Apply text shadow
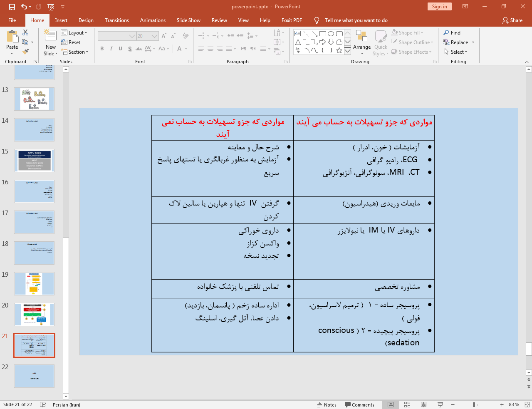This screenshot has width=532, height=409. (x=130, y=49)
